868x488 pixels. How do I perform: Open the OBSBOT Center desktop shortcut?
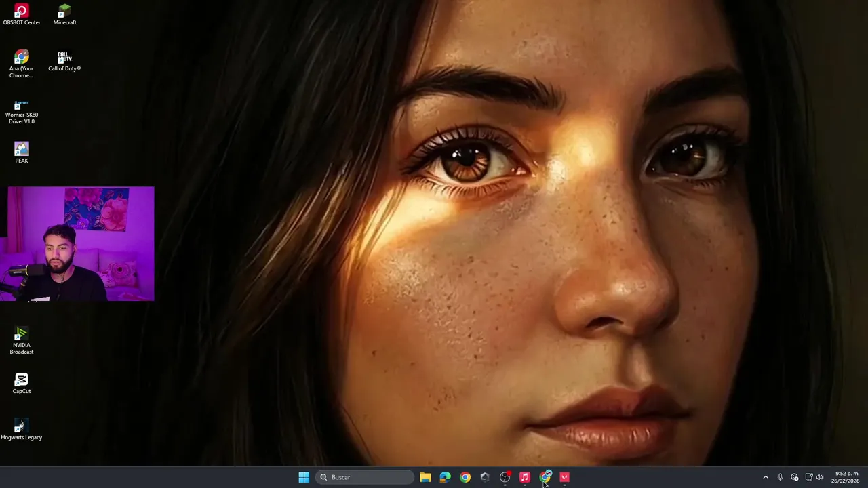point(22,15)
